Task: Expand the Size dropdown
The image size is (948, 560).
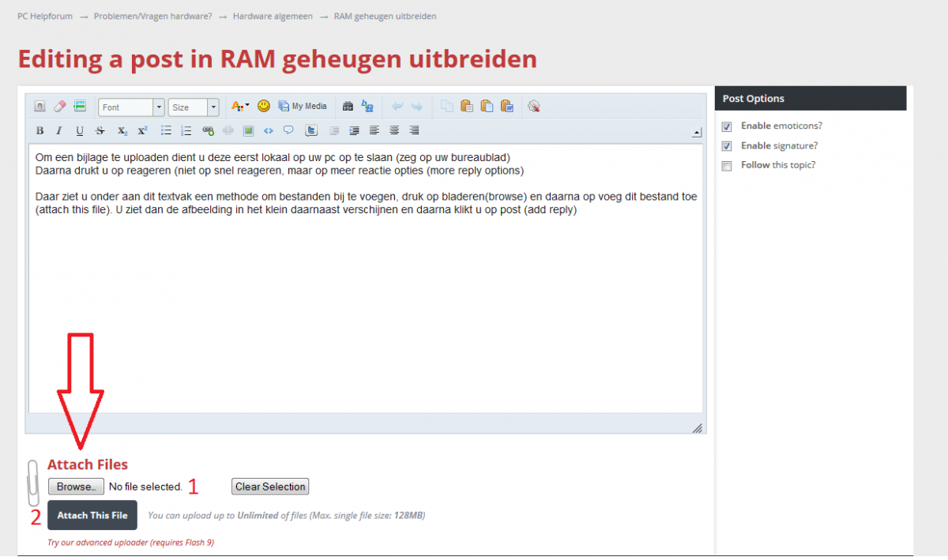Action: click(x=194, y=107)
